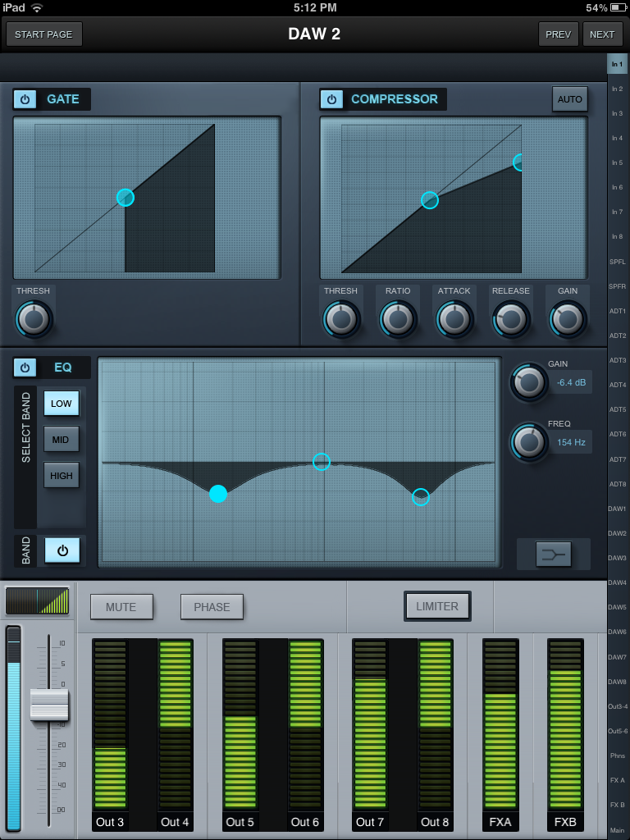Click the channel level meter thumbnail

point(38,600)
